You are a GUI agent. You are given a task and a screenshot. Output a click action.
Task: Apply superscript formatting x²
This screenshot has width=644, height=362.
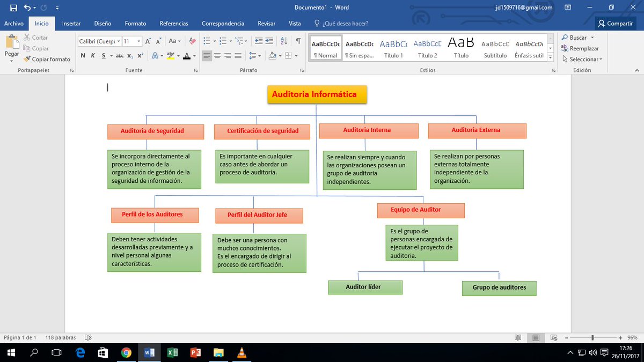[140, 55]
